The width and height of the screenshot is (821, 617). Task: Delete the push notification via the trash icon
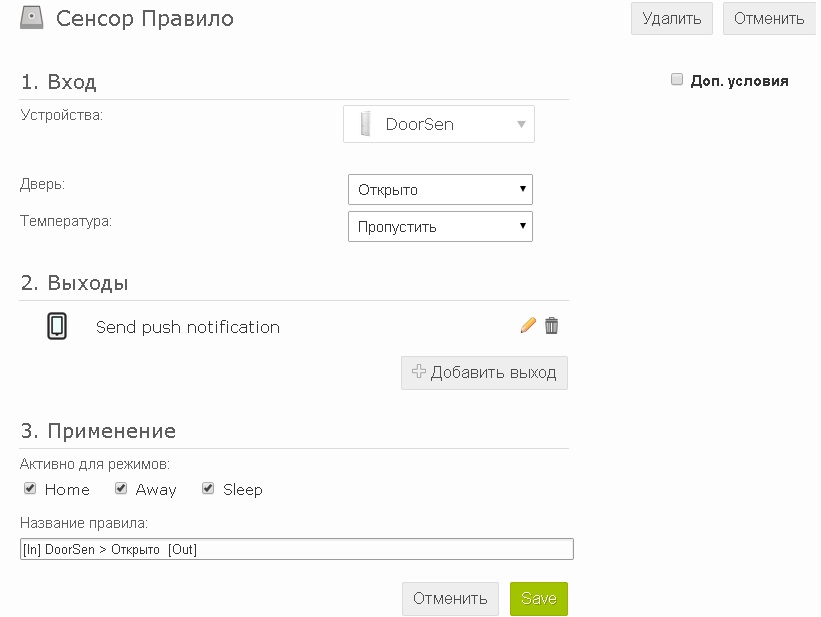(551, 325)
